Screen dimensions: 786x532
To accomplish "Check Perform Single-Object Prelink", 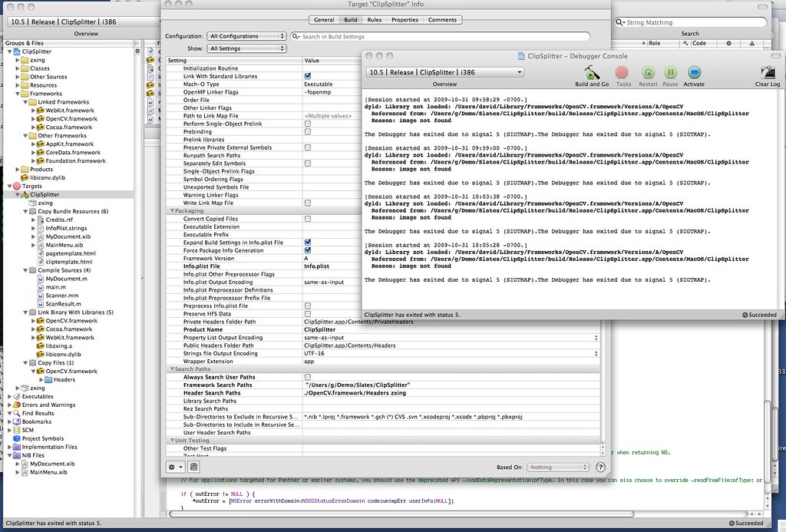I will tap(308, 124).
